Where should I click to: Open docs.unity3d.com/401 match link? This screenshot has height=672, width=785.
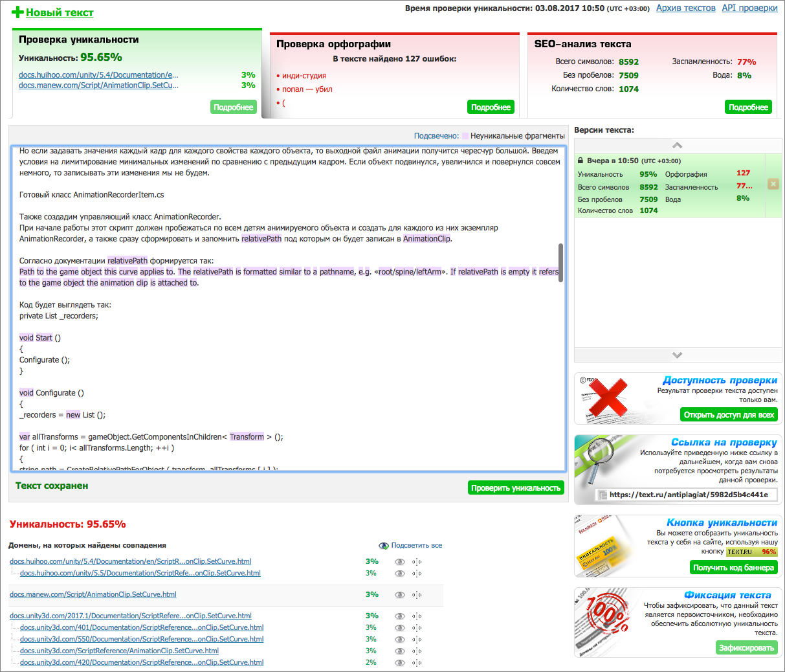click(142, 627)
